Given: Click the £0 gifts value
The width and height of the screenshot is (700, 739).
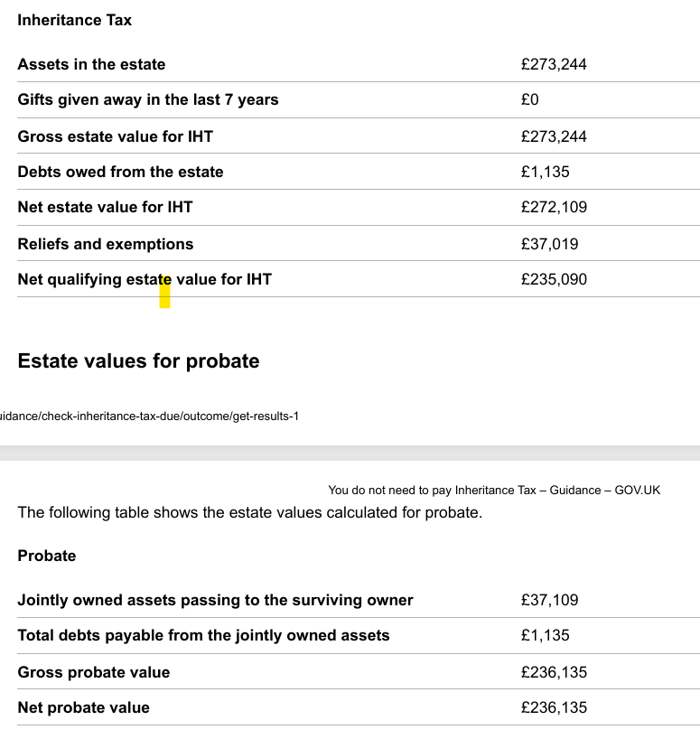Looking at the screenshot, I should 529,99.
